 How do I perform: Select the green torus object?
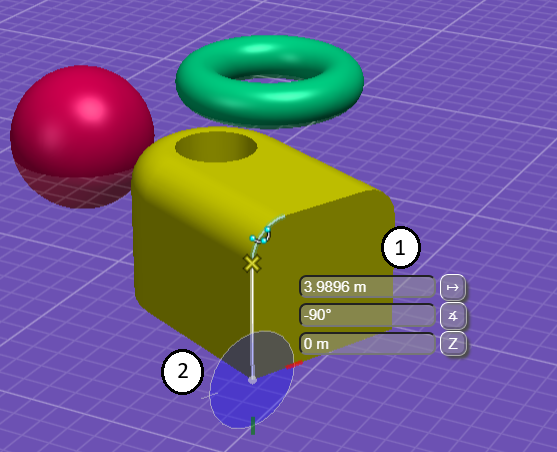[x=269, y=80]
